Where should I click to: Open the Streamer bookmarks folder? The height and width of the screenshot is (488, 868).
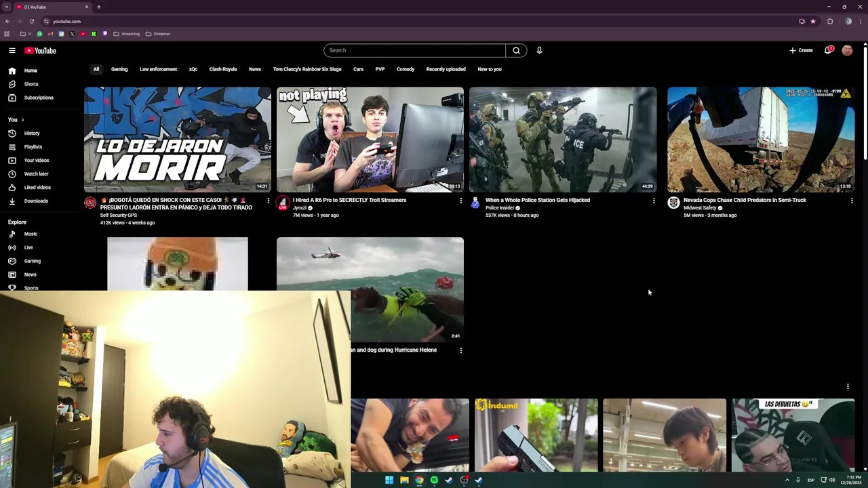(158, 34)
